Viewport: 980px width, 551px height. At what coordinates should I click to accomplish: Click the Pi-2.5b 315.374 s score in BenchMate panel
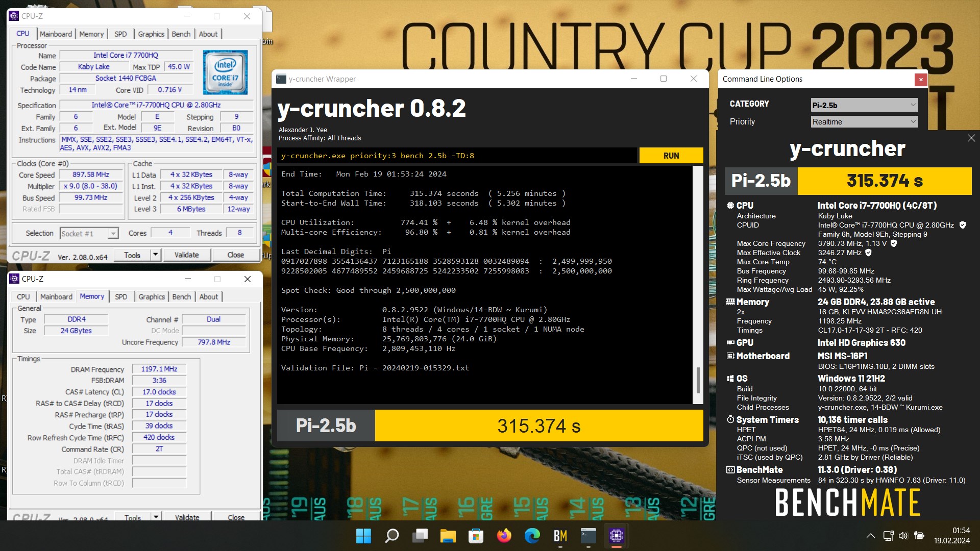[x=848, y=181]
